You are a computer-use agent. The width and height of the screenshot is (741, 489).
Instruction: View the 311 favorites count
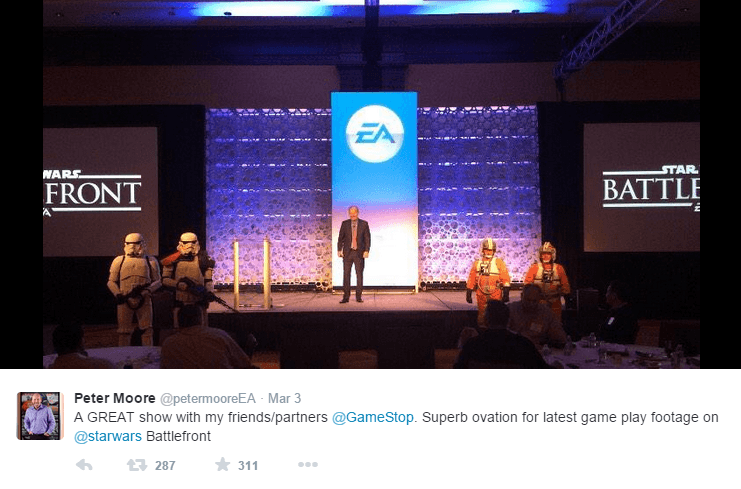click(248, 466)
